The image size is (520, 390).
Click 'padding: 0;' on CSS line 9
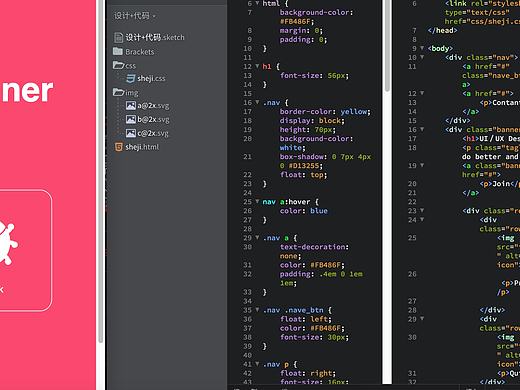tap(303, 40)
